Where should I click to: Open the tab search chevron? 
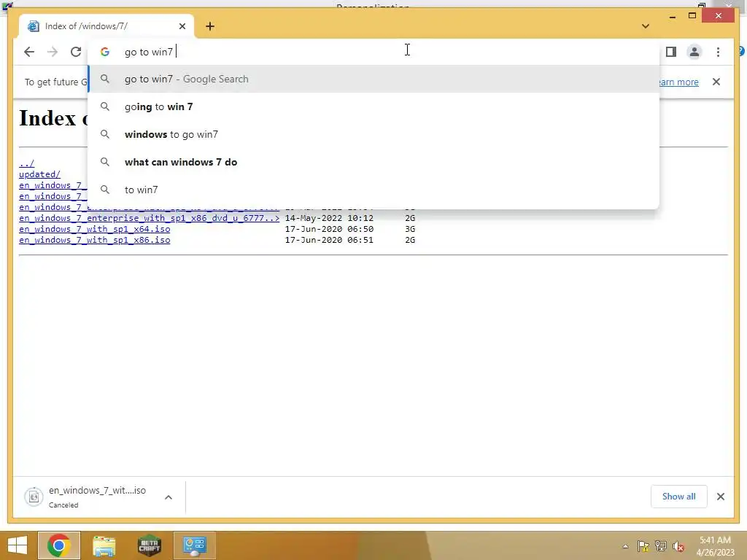646,26
